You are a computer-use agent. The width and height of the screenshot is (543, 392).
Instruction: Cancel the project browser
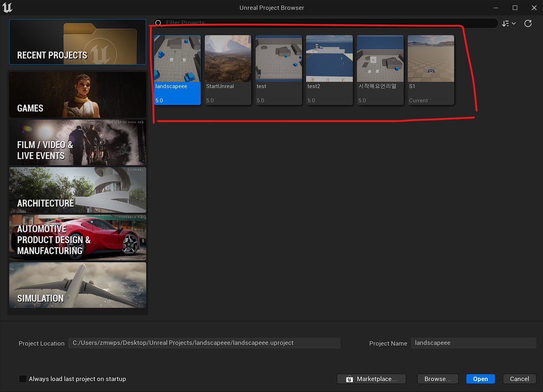pos(519,379)
